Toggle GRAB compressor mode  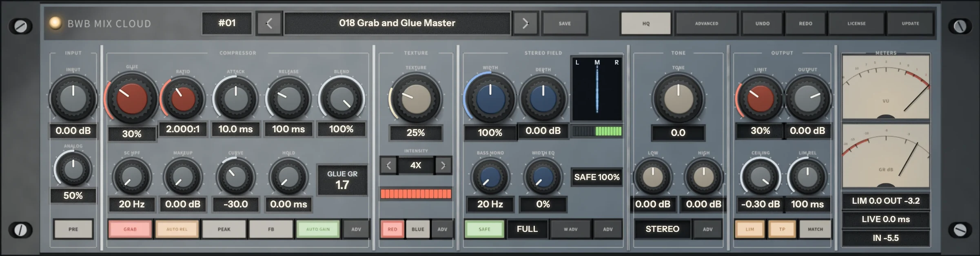(130, 229)
